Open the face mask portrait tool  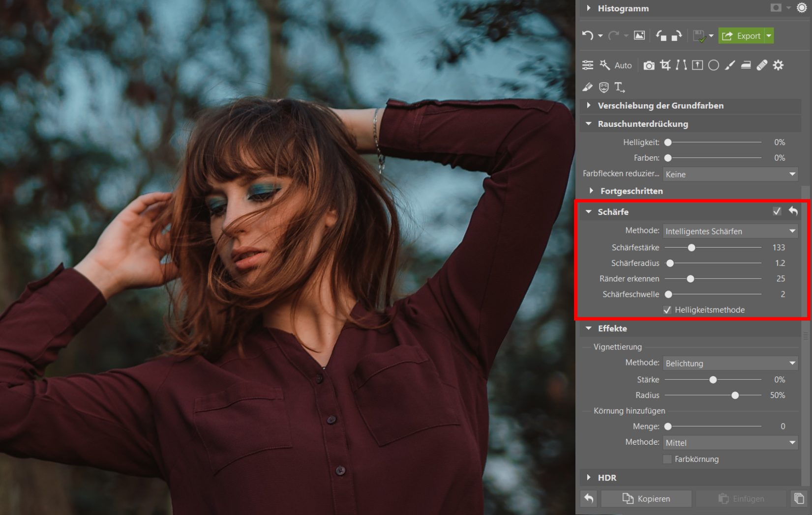603,87
